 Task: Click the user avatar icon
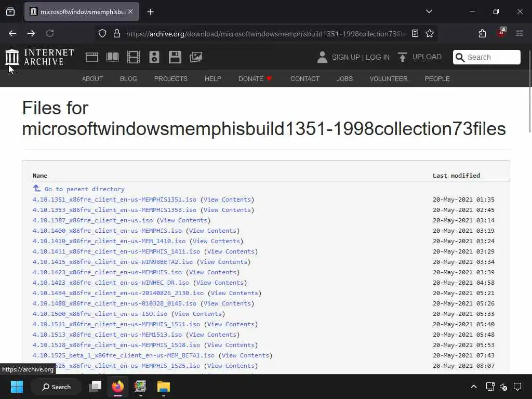point(322,57)
